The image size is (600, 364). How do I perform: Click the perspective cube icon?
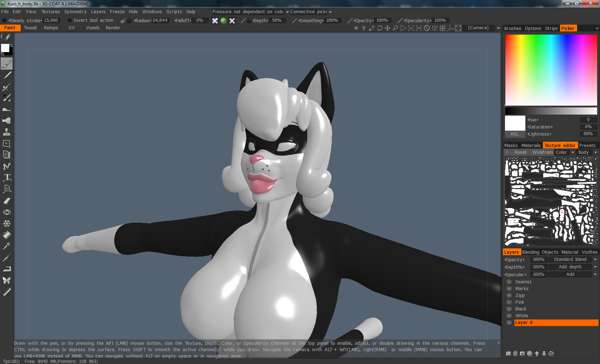click(x=435, y=28)
